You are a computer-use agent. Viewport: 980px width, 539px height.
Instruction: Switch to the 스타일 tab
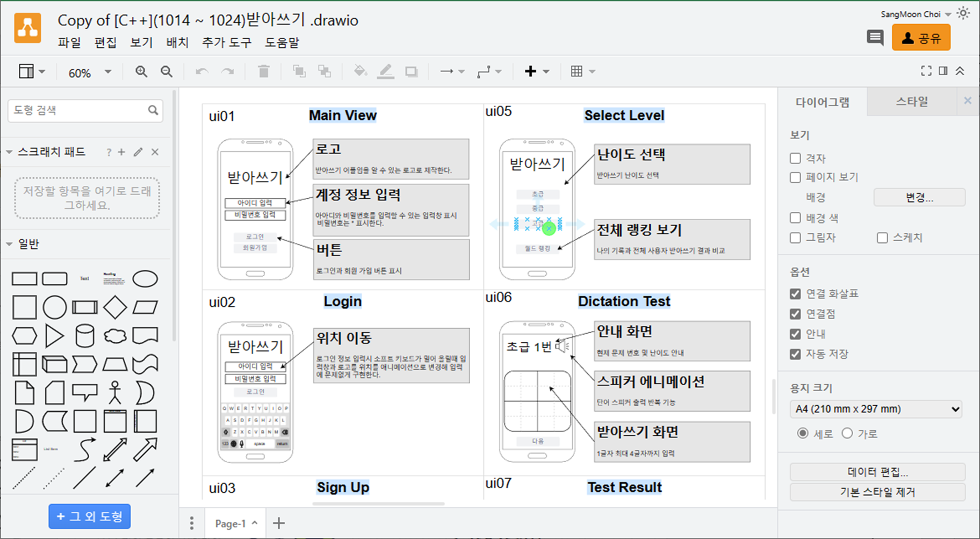point(912,102)
